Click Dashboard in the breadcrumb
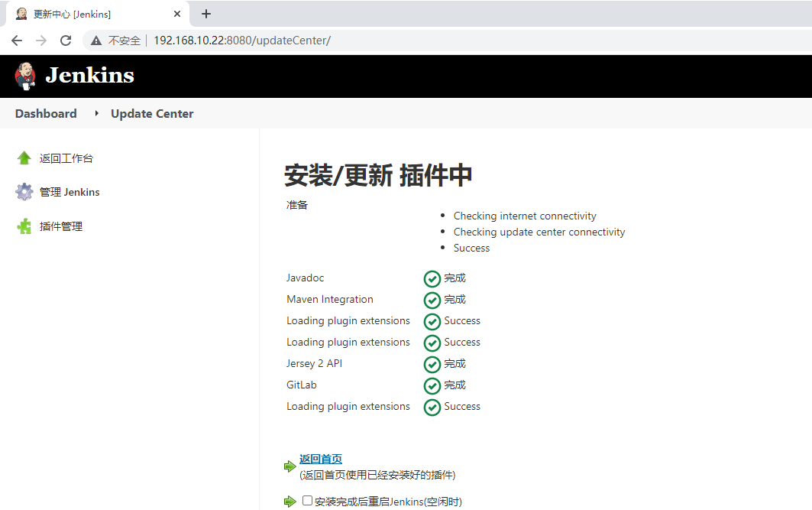This screenshot has width=812, height=510. click(46, 113)
